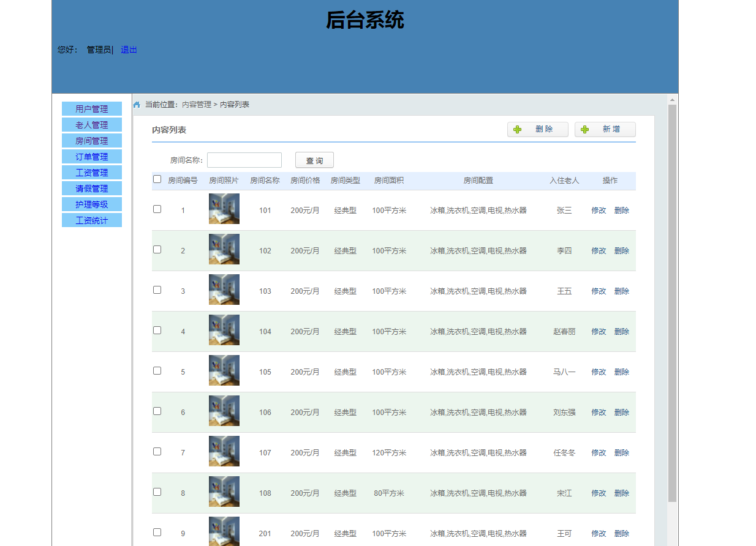Click the home icon in the breadcrumb bar

click(136, 104)
